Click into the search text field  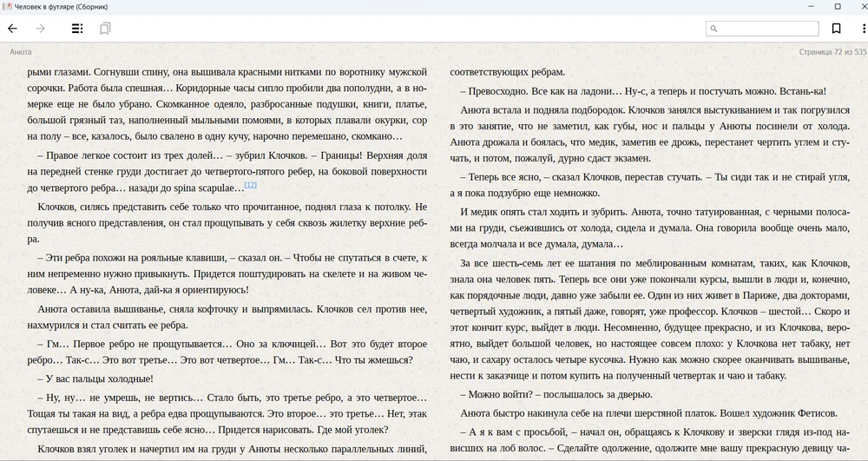point(762,29)
